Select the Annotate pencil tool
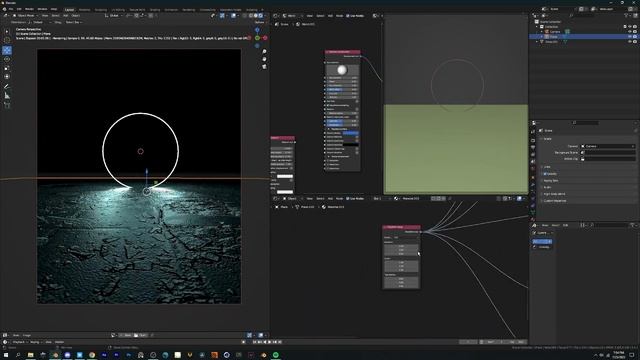Viewport: 640px width, 360px height. 7,87
